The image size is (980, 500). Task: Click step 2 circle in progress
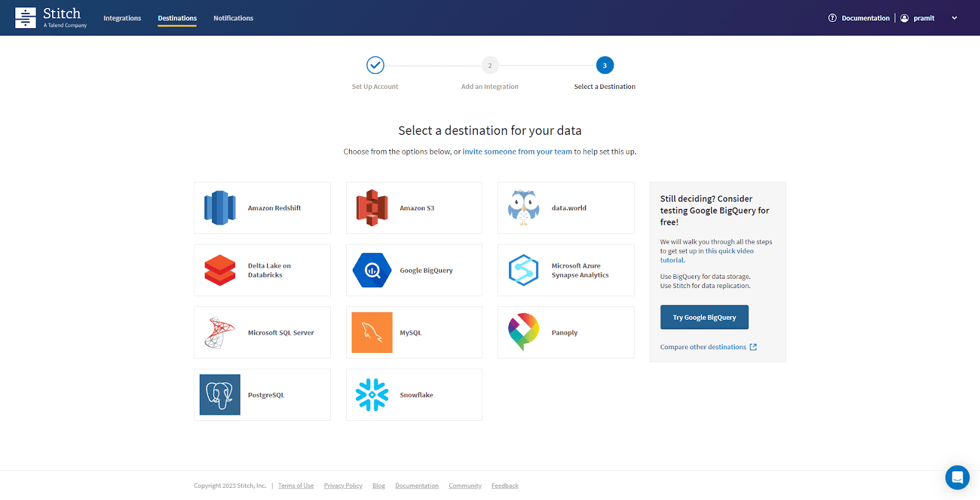[490, 66]
